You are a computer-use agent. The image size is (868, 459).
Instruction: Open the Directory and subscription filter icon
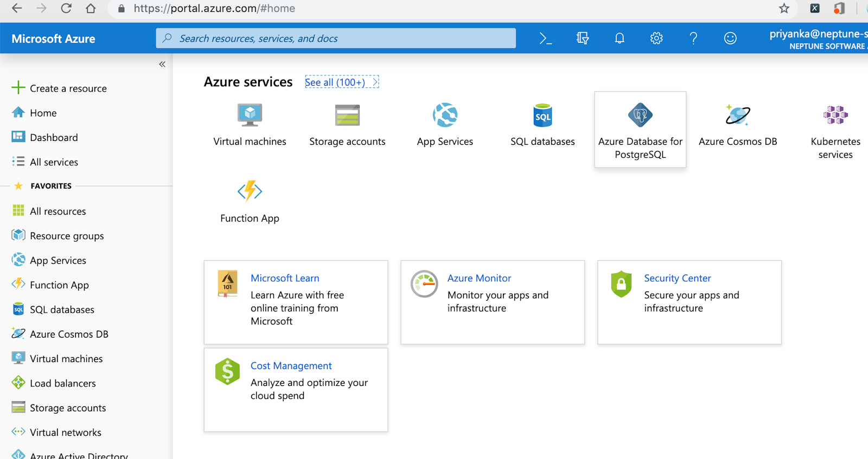pyautogui.click(x=583, y=38)
